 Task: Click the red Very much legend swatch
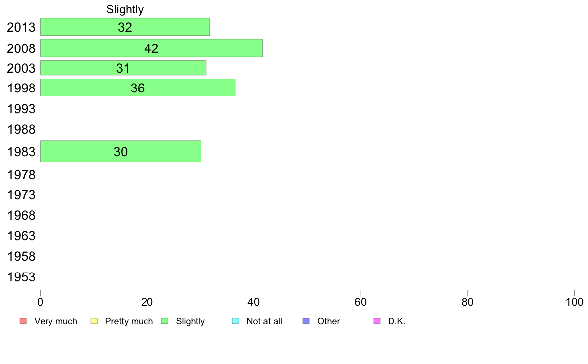pos(23,321)
